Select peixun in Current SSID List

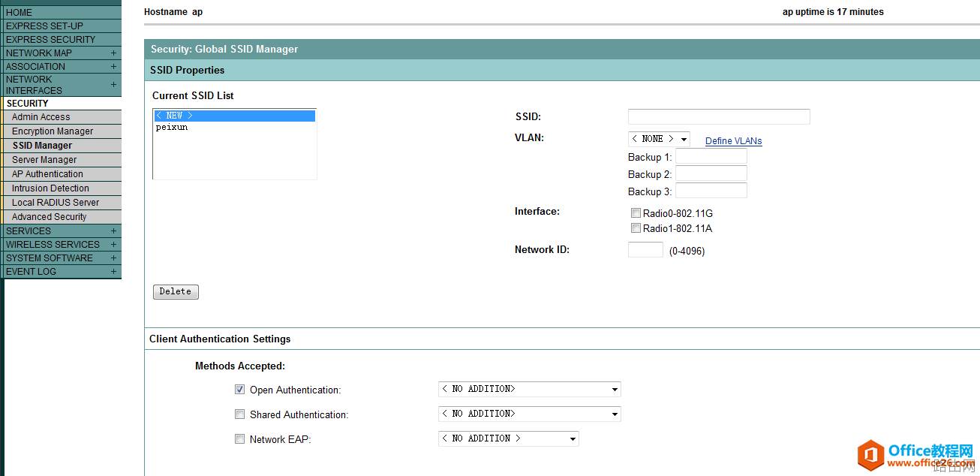[172, 127]
